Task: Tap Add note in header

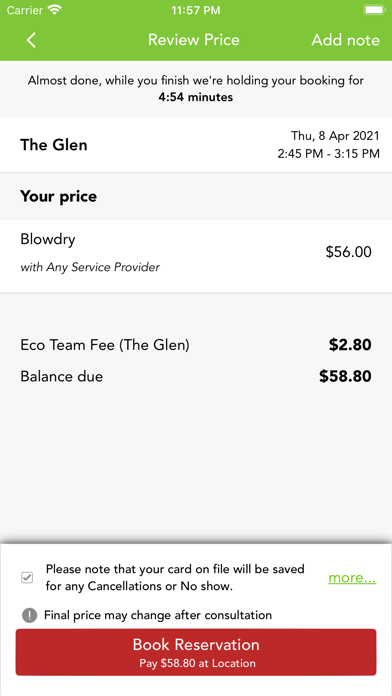Action: pyautogui.click(x=345, y=40)
